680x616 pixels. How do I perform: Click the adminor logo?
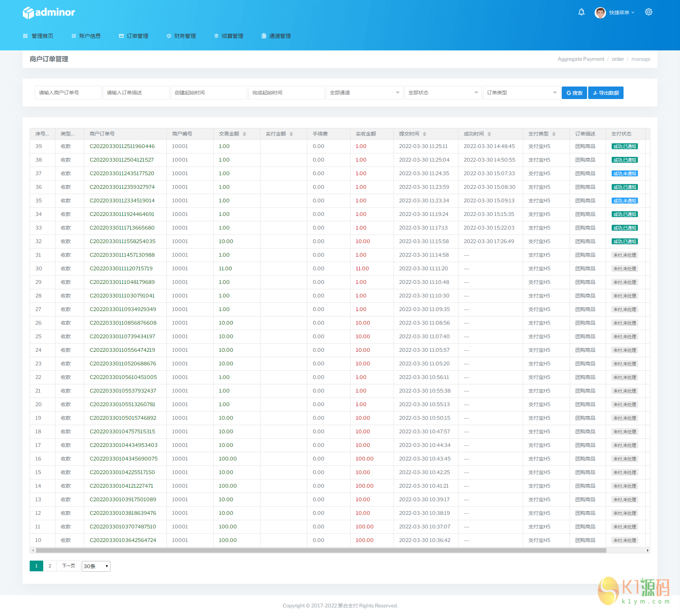click(49, 13)
